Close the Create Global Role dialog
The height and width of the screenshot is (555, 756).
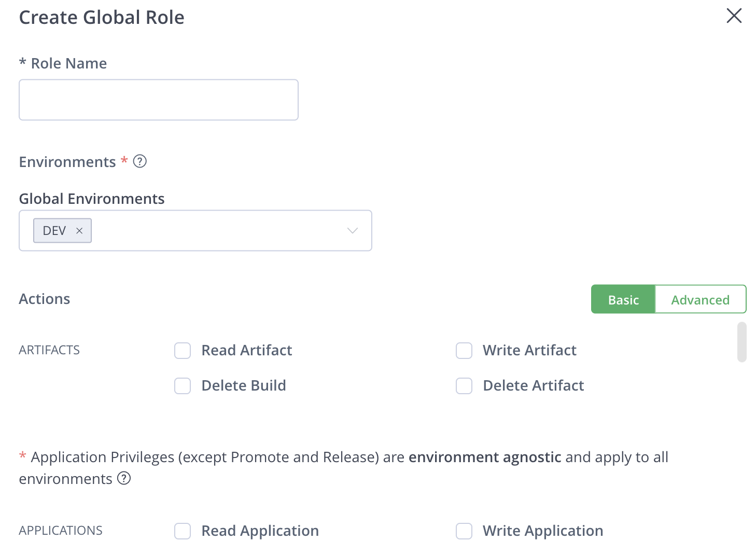click(734, 16)
